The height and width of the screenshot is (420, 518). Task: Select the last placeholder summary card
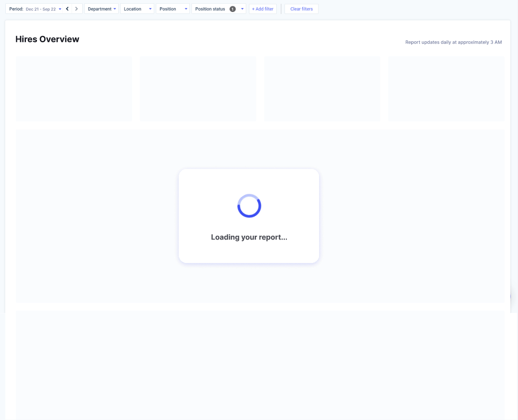446,89
